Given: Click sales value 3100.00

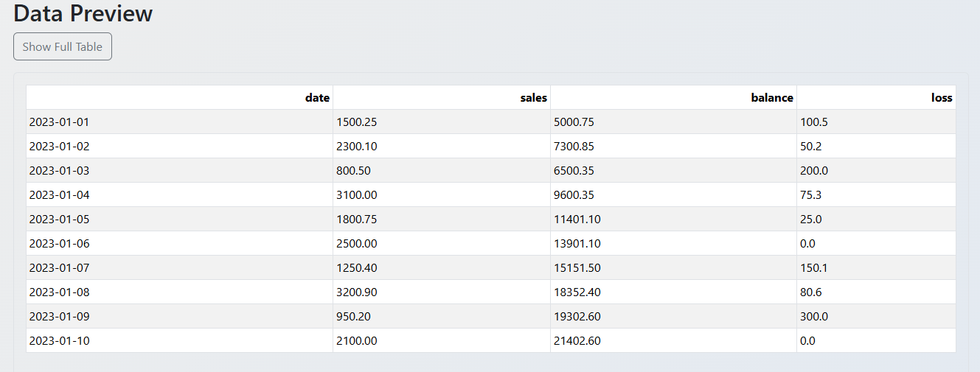Looking at the screenshot, I should click(442, 194).
